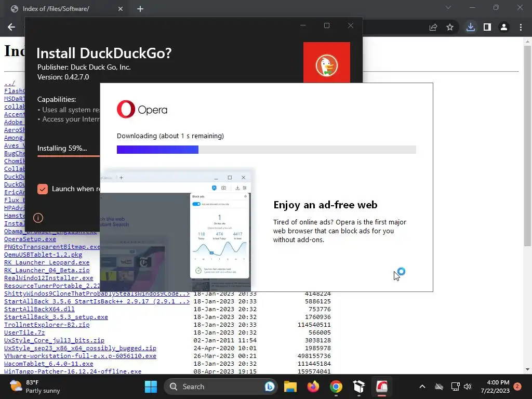
Task: Open network status tray icon
Action: pos(455,387)
